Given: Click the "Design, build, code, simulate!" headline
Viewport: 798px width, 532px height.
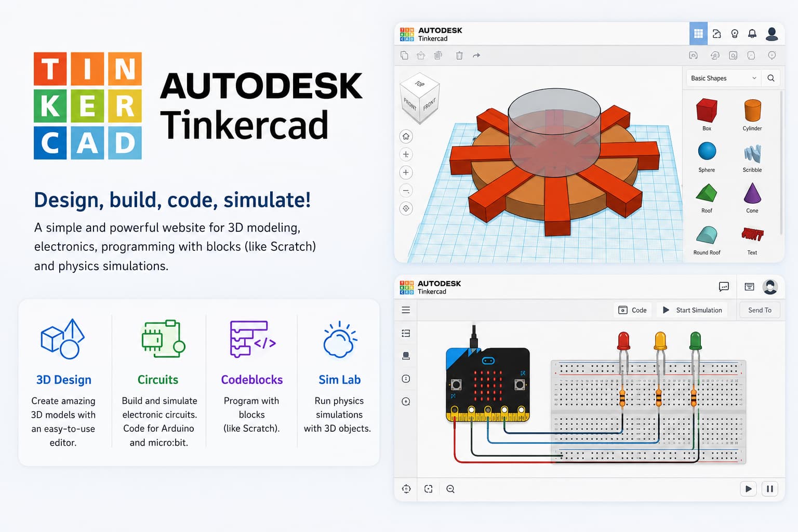Looking at the screenshot, I should (x=172, y=200).
